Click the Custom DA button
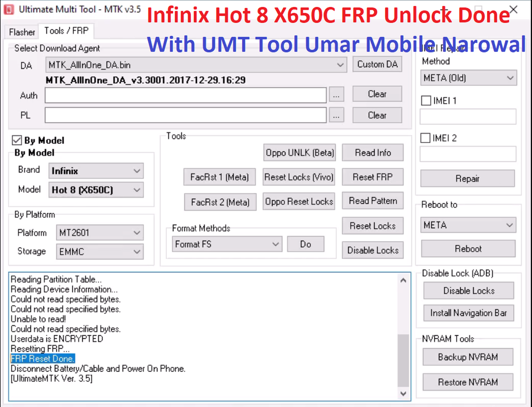The image size is (532, 407). click(377, 64)
